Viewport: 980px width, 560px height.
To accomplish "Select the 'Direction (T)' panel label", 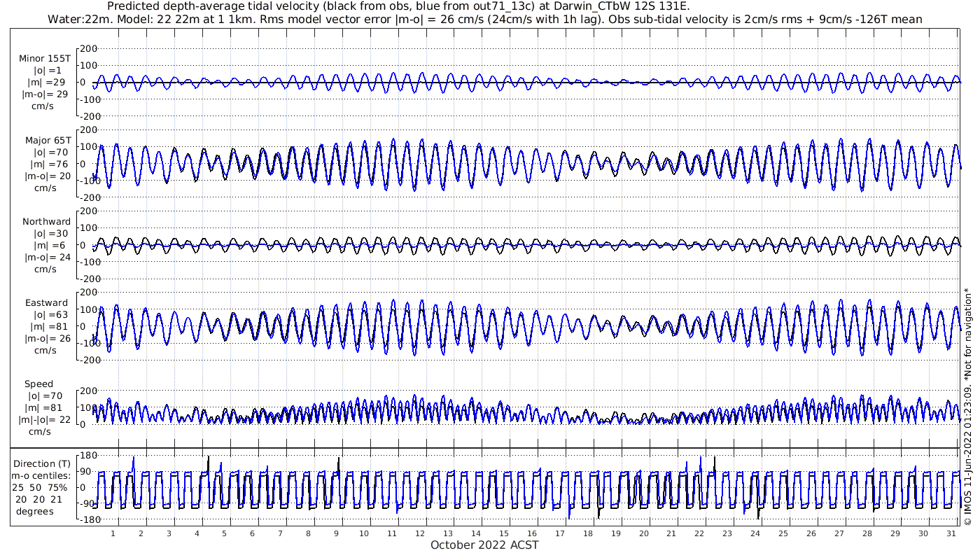I will tap(42, 464).
